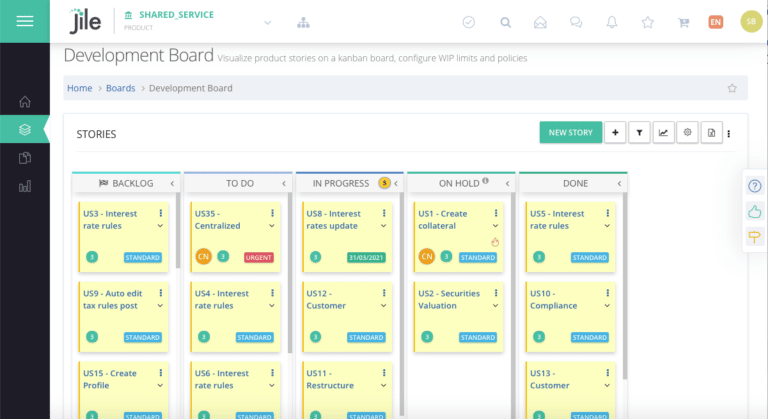This screenshot has height=419, width=768.
Task: Open story US15 - Create Profile
Action: (110, 379)
